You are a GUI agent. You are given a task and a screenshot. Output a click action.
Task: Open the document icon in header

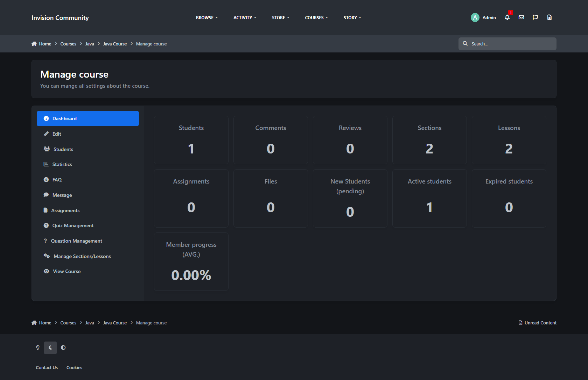tap(549, 17)
